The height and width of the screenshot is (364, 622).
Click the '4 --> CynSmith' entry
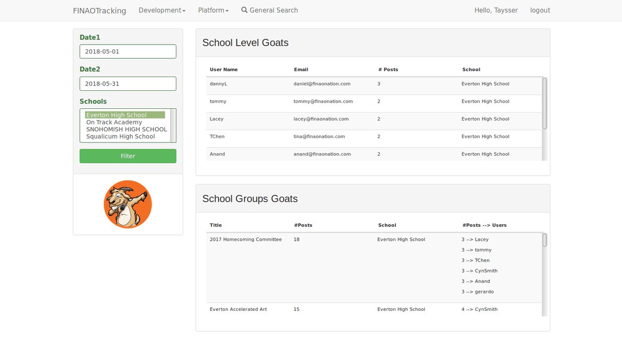pos(480,309)
